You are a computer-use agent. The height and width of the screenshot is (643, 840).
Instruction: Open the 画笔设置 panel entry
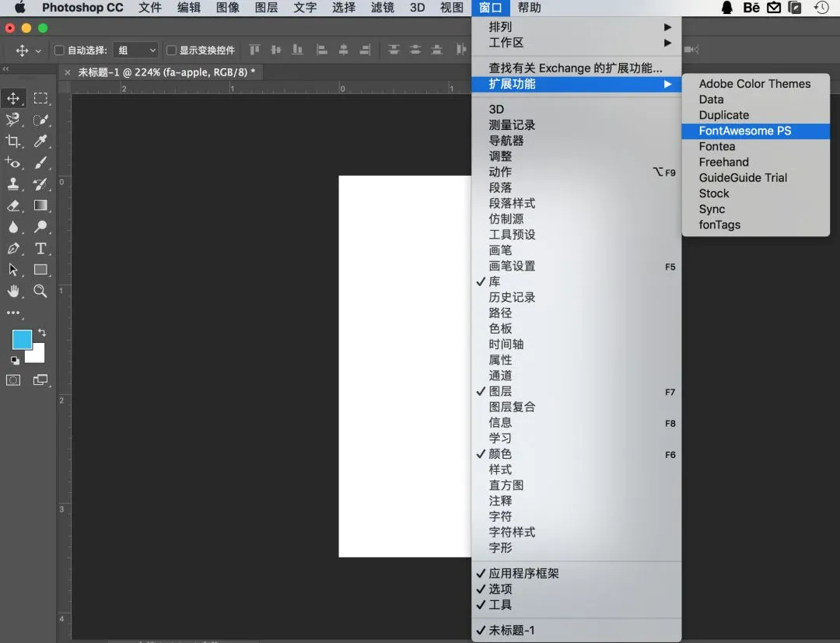576,266
